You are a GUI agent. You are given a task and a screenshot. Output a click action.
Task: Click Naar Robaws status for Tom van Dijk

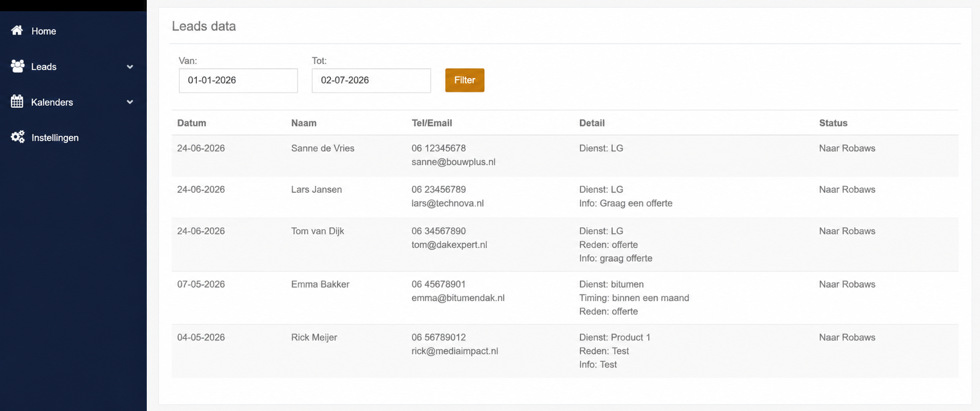tap(847, 231)
